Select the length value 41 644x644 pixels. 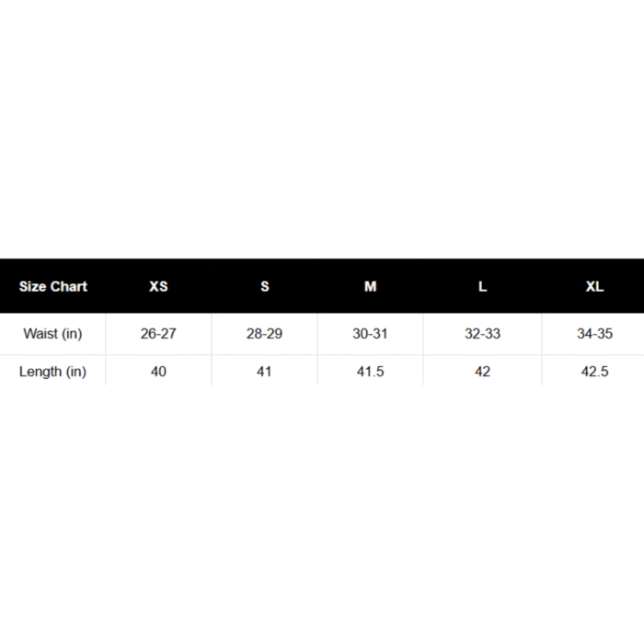click(x=264, y=372)
